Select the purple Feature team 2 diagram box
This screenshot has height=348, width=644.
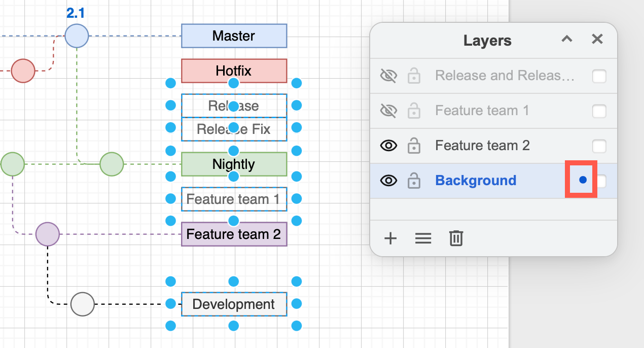pos(234,234)
